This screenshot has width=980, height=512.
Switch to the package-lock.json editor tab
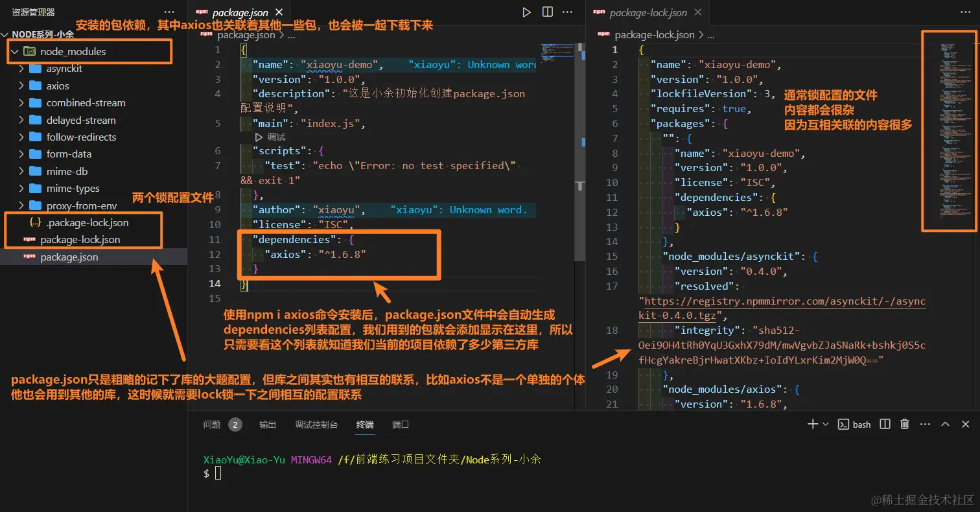(x=648, y=12)
